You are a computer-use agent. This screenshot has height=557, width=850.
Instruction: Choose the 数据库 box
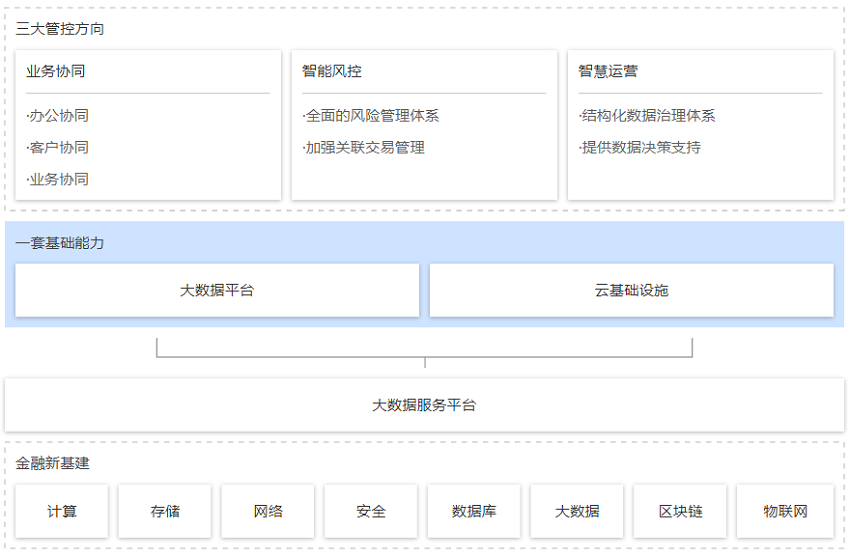coord(474,511)
